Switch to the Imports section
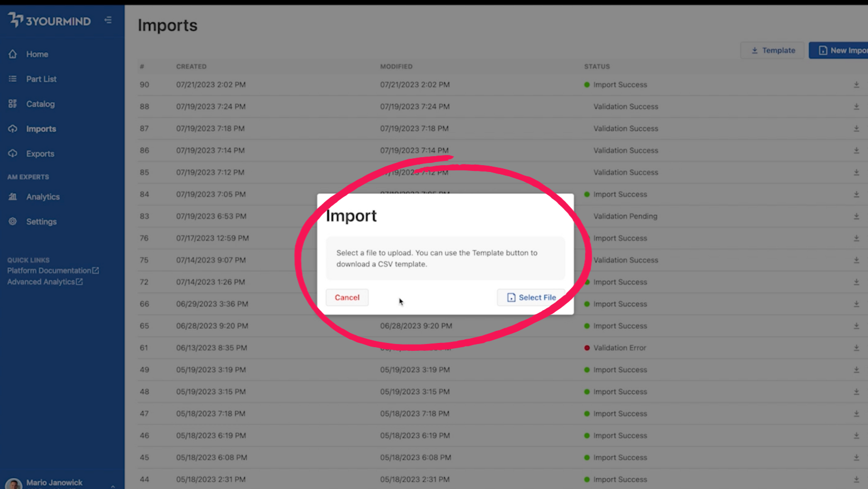This screenshot has width=868, height=489. point(41,129)
